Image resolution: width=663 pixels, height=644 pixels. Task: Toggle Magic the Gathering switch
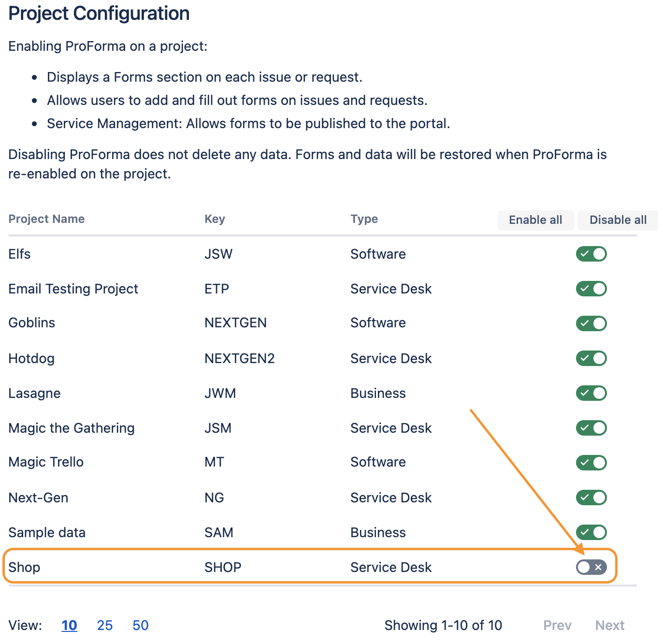(591, 428)
